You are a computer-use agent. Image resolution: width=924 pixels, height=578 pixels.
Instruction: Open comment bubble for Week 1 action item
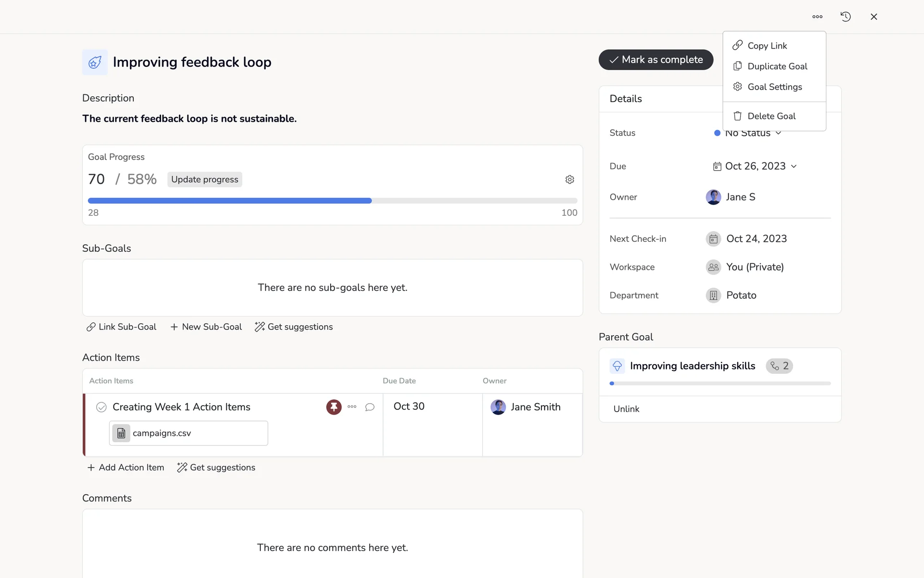coord(370,407)
